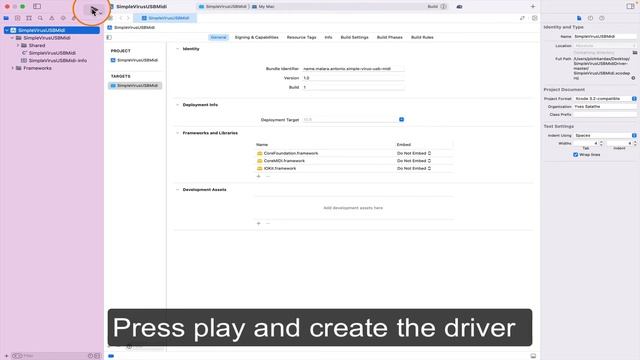The width and height of the screenshot is (640, 360).
Task: Click the Organization field
Action: pyautogui.click(x=605, y=107)
